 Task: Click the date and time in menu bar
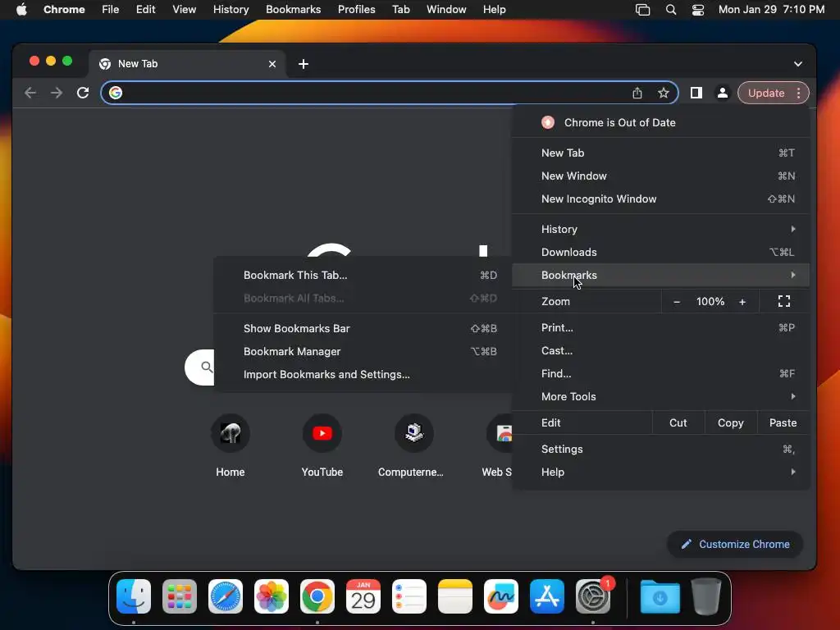pos(771,10)
